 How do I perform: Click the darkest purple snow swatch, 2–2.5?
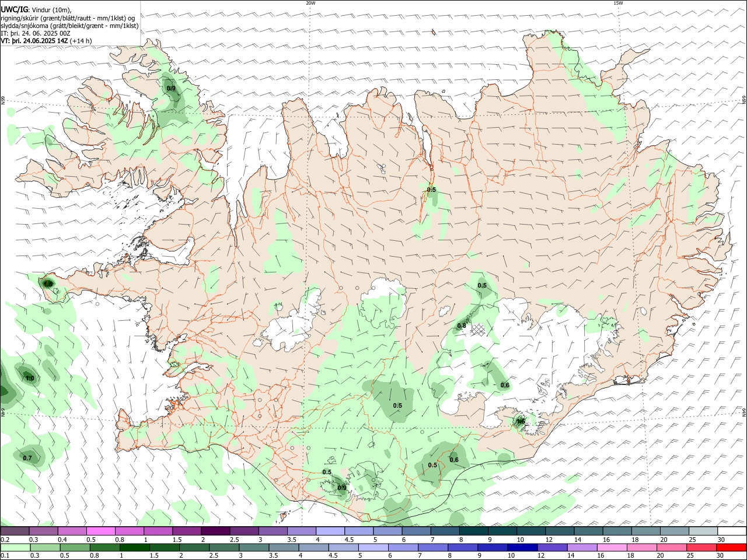(215, 531)
